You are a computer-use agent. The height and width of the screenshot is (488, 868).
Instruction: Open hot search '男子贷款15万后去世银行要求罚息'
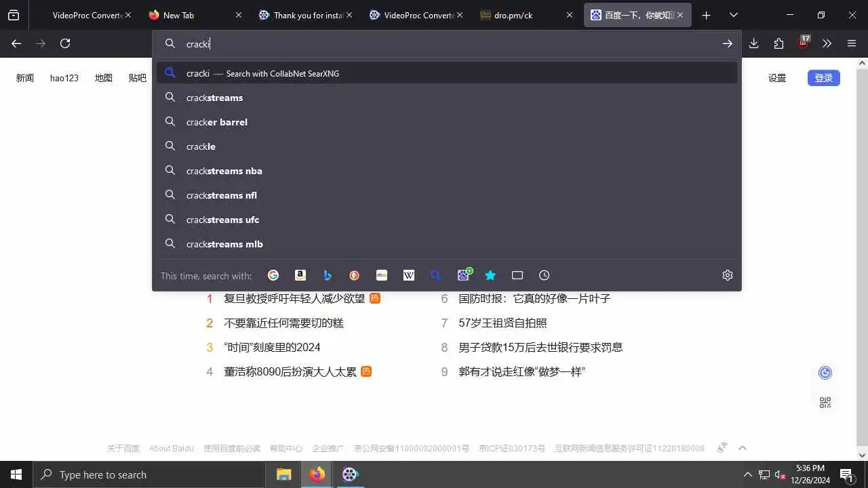coord(540,347)
